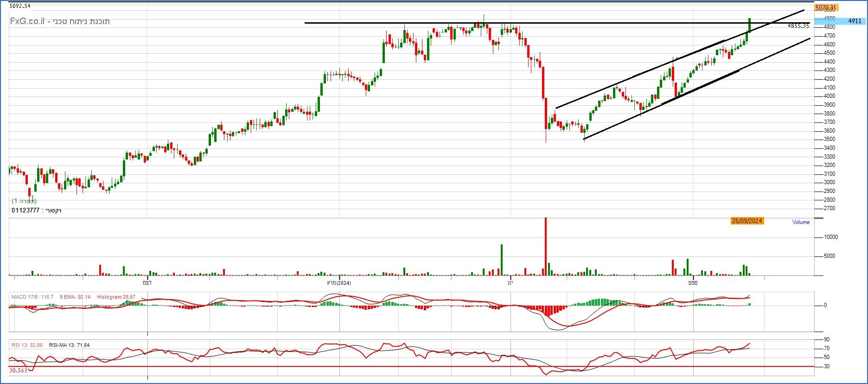868x384 pixels.
Task: Click the דצמ month axis label
Action: (147, 282)
